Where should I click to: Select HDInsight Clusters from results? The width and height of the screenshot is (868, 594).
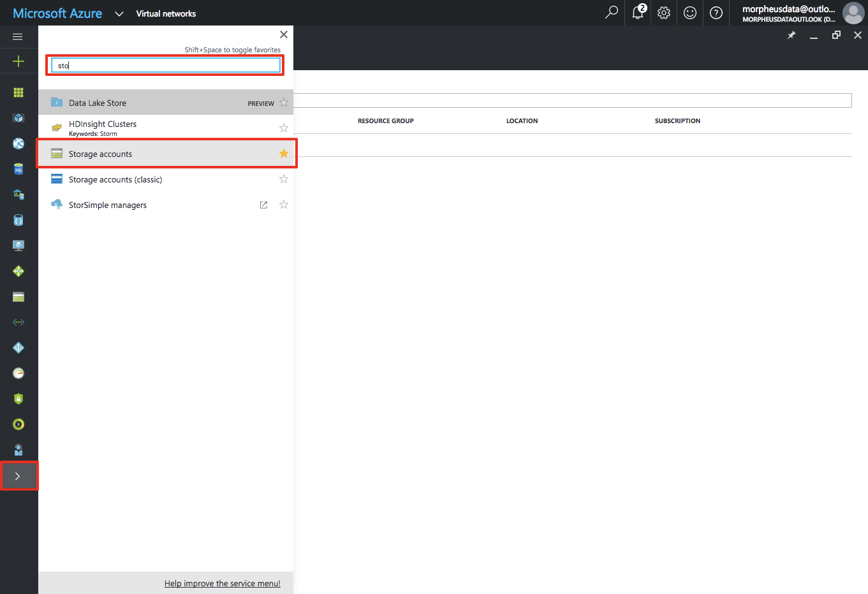coord(166,128)
